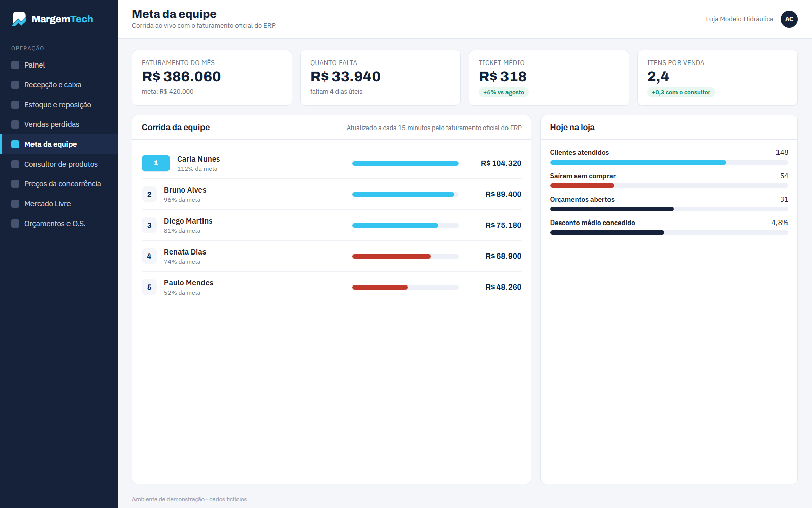Click the Saíram sem comprar count 54
This screenshot has height=508, width=812.
784,176
